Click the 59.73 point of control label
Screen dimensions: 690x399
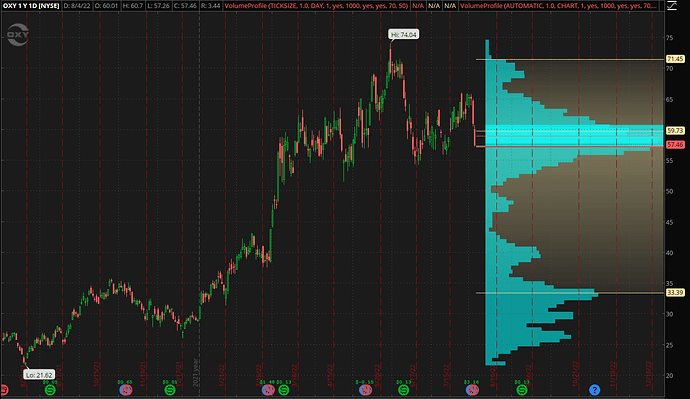click(675, 131)
